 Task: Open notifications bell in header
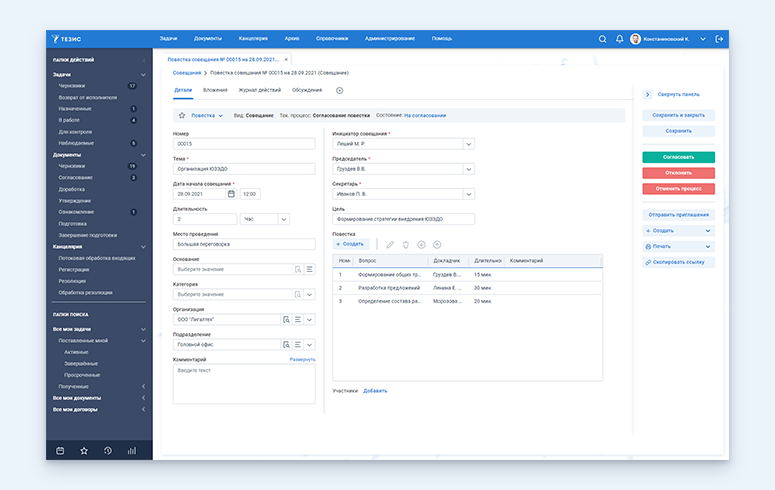pos(619,39)
